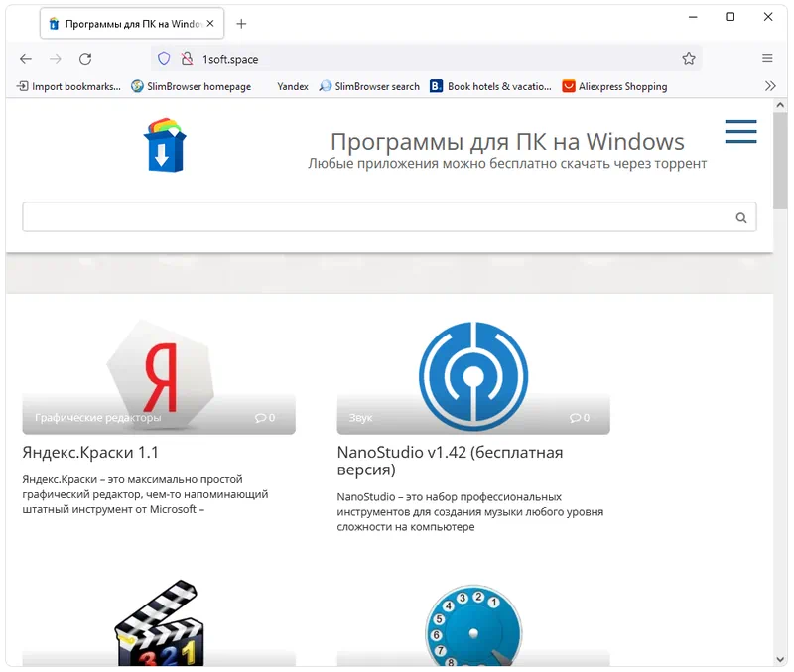Open the NanoStudio thumbnail image

[473, 377]
